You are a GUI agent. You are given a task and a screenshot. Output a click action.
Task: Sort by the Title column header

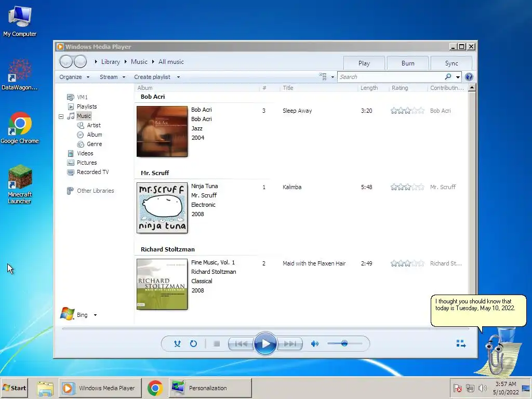(x=288, y=88)
